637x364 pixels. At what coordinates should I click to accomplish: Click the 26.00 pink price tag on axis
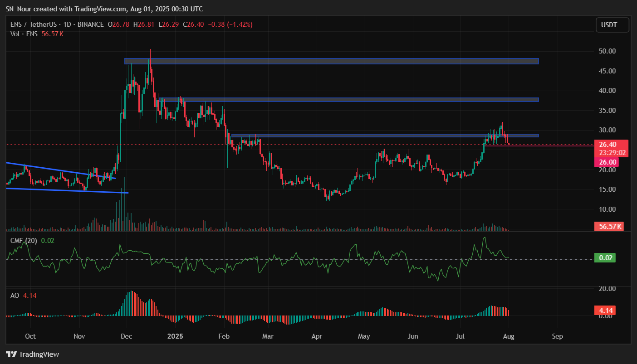607,162
